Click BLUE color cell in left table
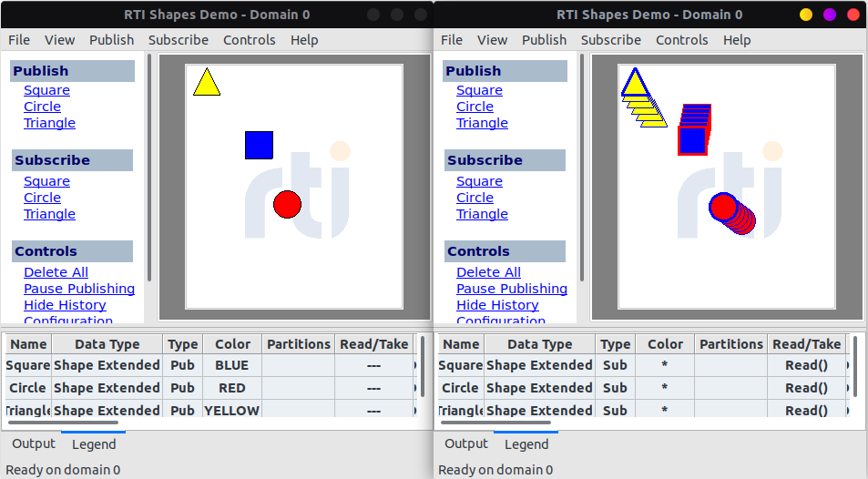 pos(232,365)
